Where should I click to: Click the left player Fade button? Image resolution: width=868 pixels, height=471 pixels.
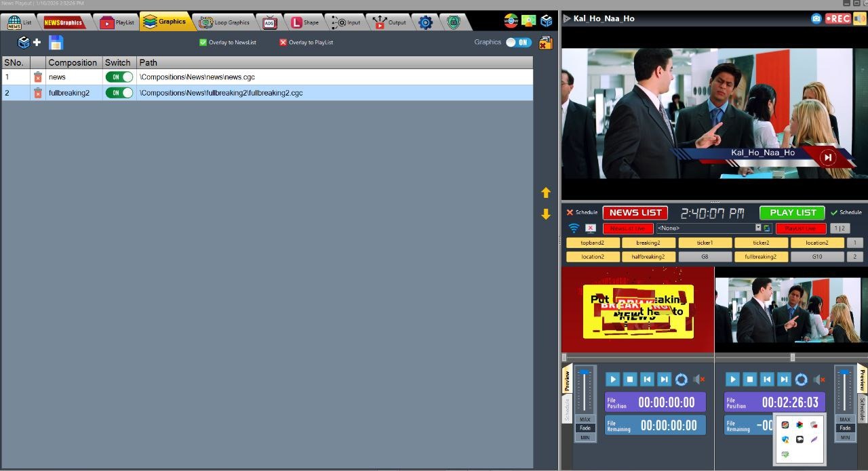[x=585, y=428]
